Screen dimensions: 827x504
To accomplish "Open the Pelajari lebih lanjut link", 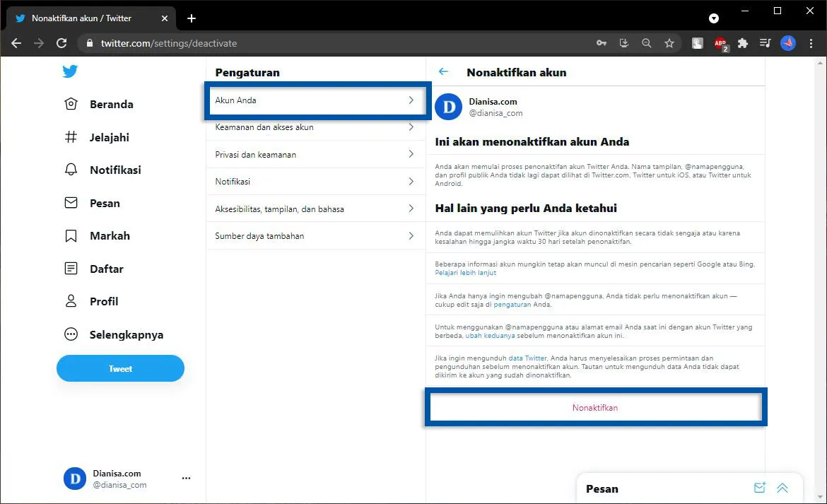I will [x=465, y=272].
